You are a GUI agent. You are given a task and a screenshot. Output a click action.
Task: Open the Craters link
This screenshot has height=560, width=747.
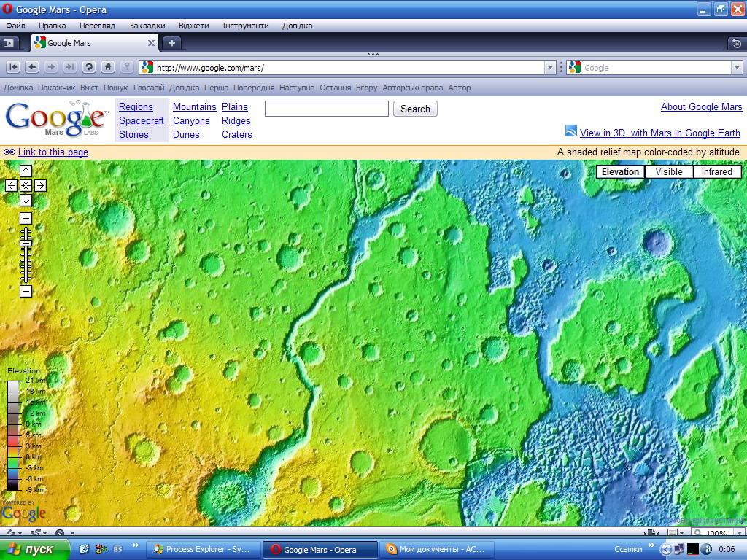[x=237, y=134]
